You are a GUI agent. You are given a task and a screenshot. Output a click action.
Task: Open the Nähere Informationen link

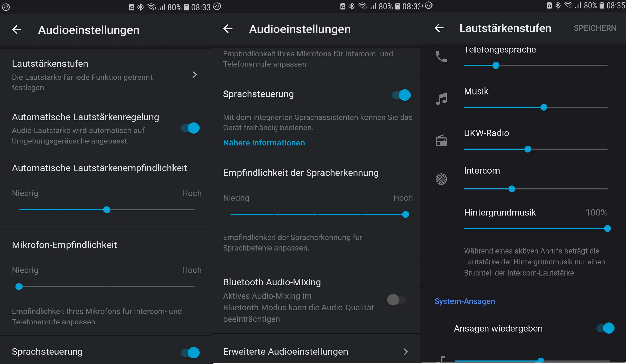[264, 143]
